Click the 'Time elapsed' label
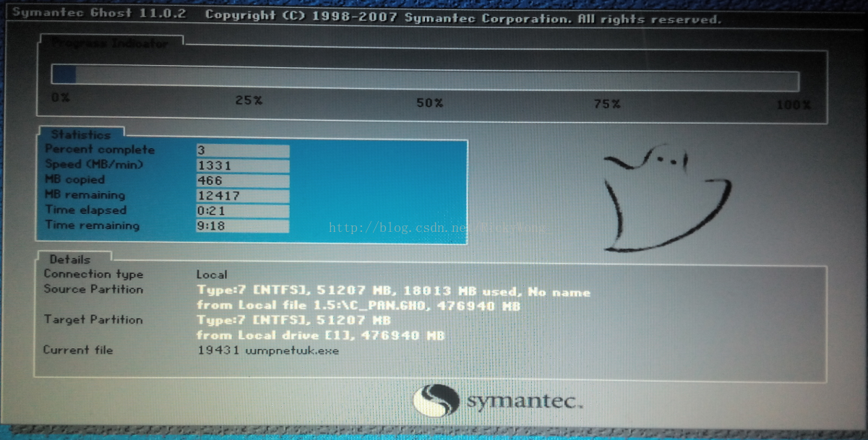Image resolution: width=868 pixels, height=440 pixels. point(85,210)
